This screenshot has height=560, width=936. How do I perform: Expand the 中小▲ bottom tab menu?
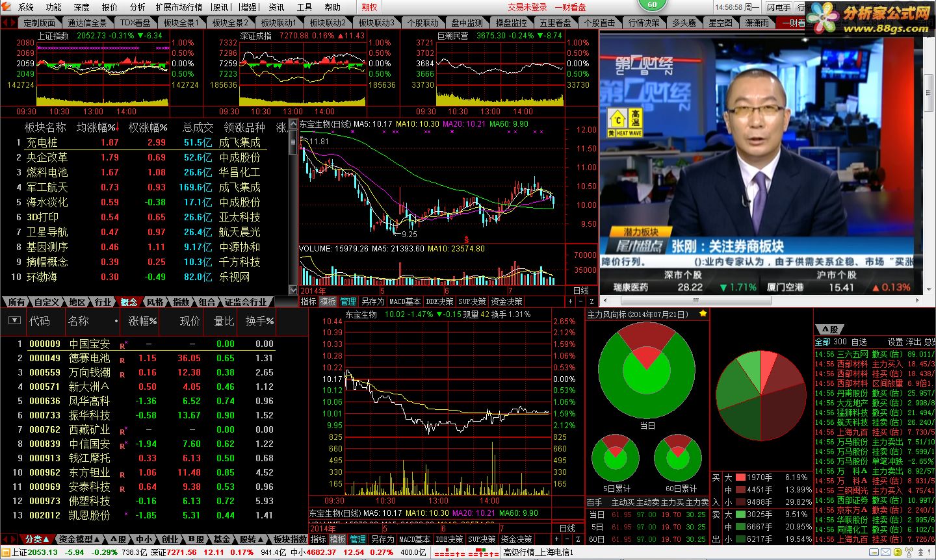coord(144,539)
